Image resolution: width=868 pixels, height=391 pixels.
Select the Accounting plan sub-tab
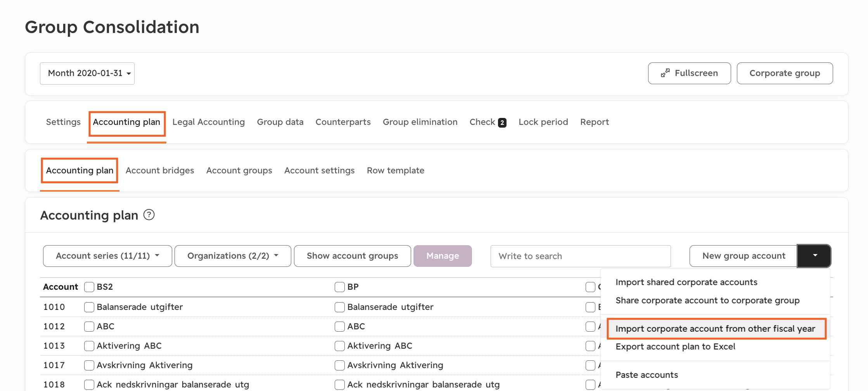(x=80, y=171)
